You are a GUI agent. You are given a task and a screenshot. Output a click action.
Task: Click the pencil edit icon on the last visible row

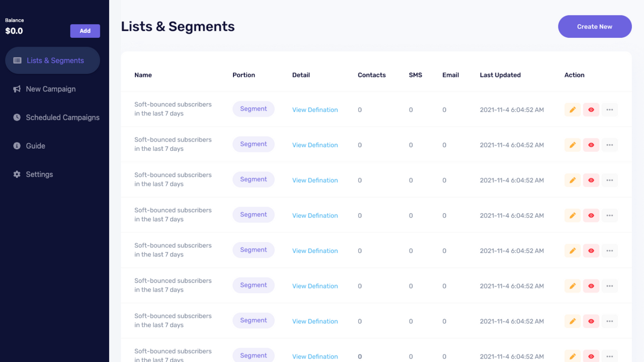572,356
